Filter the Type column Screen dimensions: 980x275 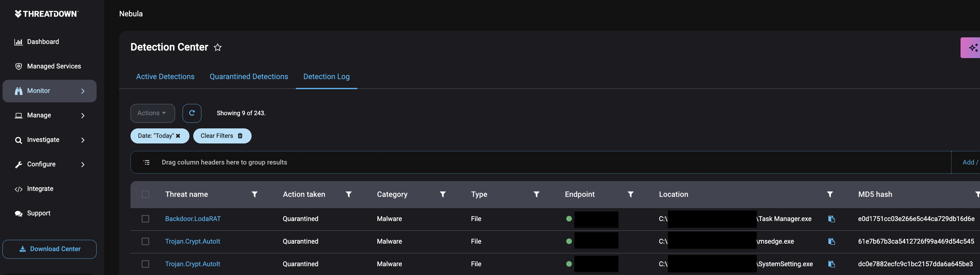click(536, 194)
